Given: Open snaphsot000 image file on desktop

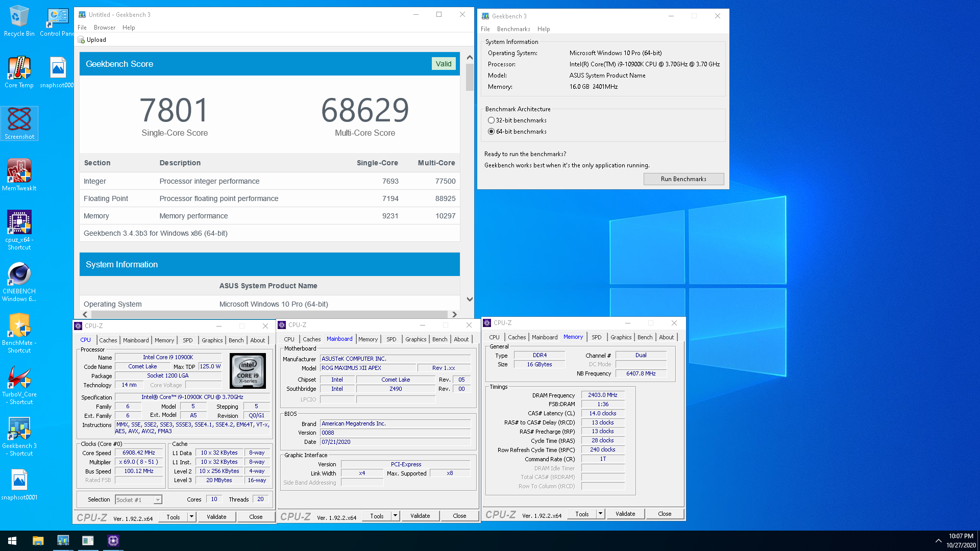Looking at the screenshot, I should click(57, 72).
